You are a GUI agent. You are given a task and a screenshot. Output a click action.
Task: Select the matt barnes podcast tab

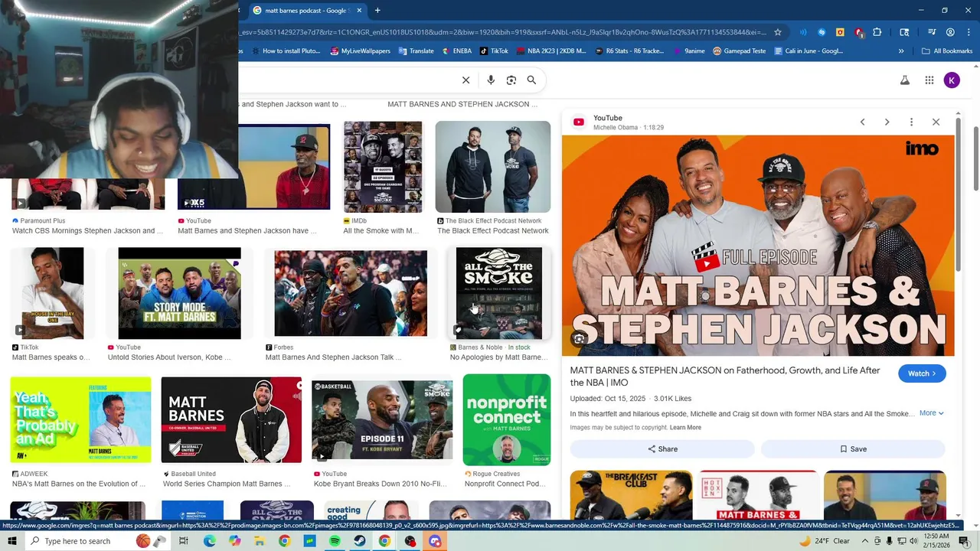coord(306,10)
